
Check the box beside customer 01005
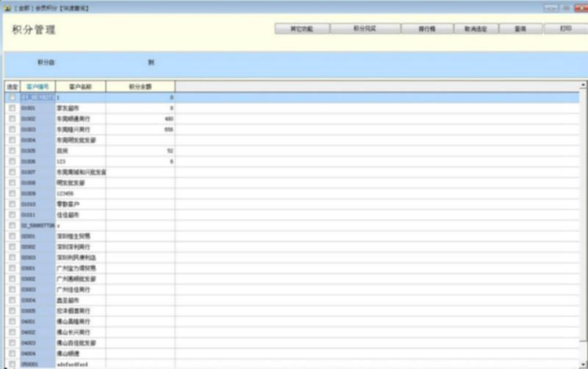[12, 151]
